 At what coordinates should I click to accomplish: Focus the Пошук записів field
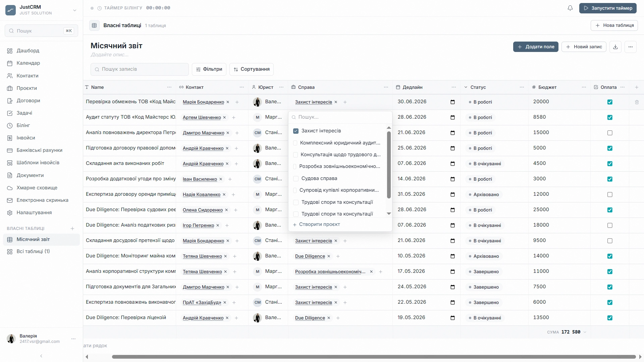[x=140, y=69]
